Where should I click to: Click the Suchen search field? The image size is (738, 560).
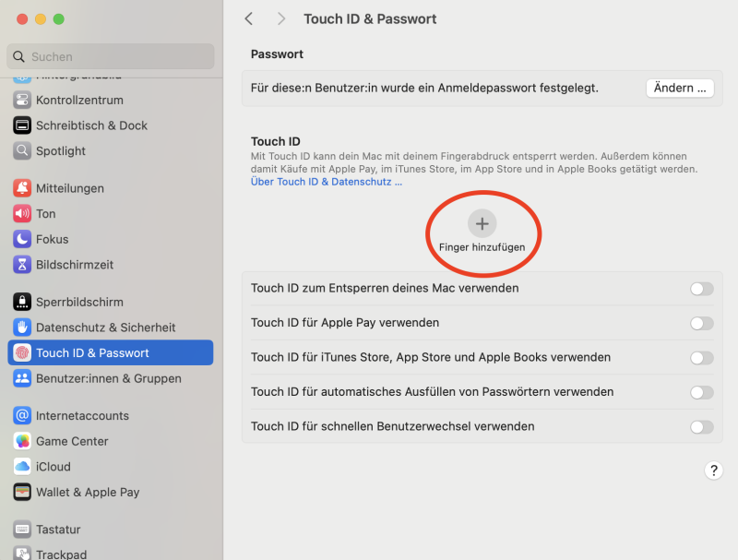pos(111,56)
